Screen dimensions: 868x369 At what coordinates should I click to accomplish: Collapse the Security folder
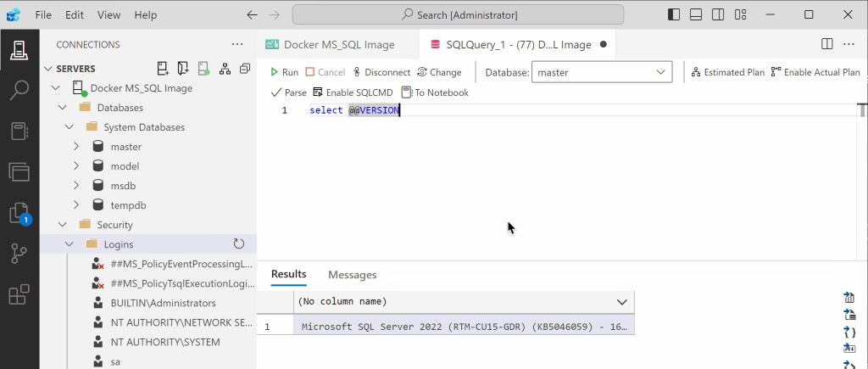[63, 225]
